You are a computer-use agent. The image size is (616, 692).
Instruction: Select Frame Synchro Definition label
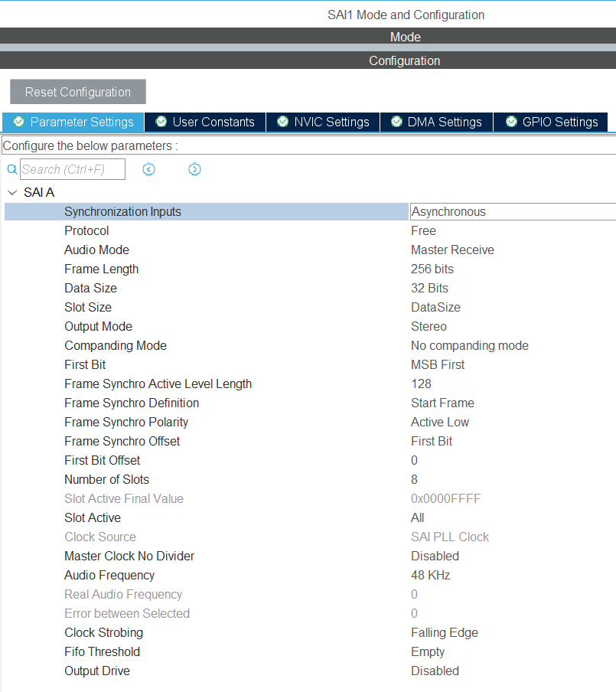click(132, 403)
